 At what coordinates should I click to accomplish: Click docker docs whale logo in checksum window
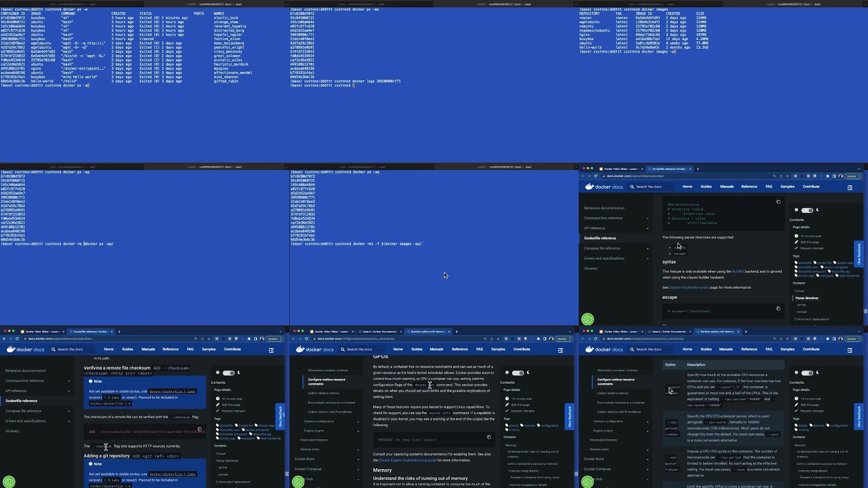point(11,349)
